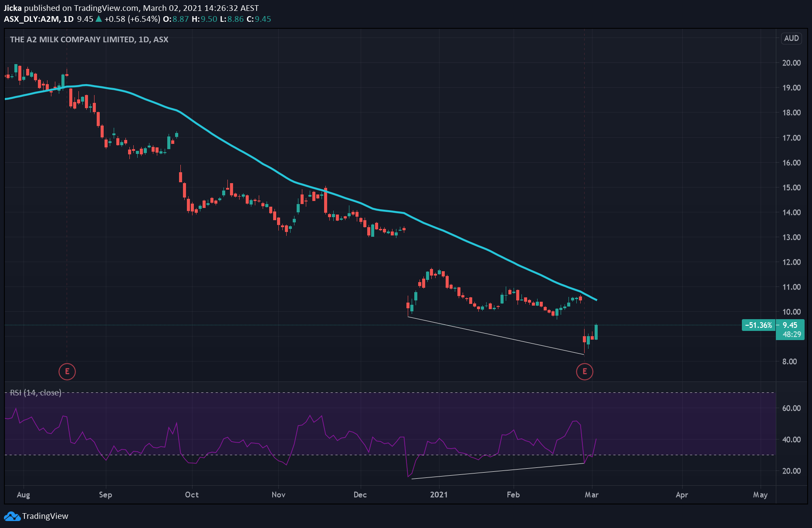Click the Apr time axis label
Viewport: 812px width, 528px height.
pyautogui.click(x=682, y=495)
